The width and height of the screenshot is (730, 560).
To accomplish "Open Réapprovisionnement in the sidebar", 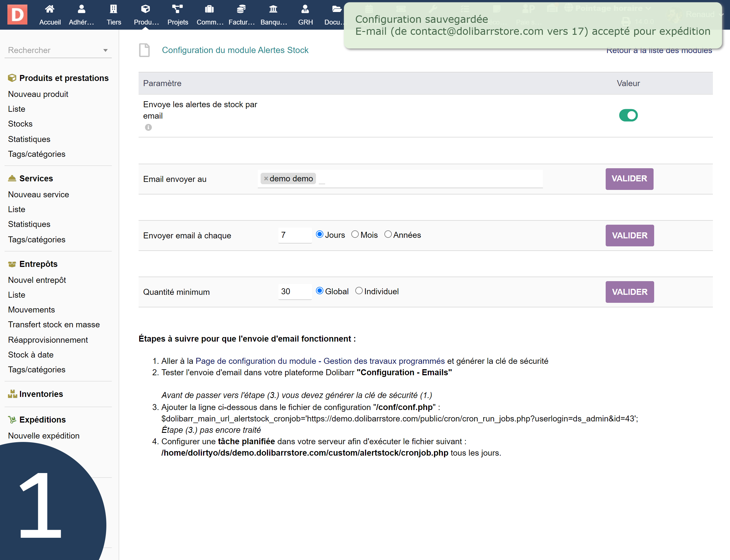I will click(x=48, y=340).
